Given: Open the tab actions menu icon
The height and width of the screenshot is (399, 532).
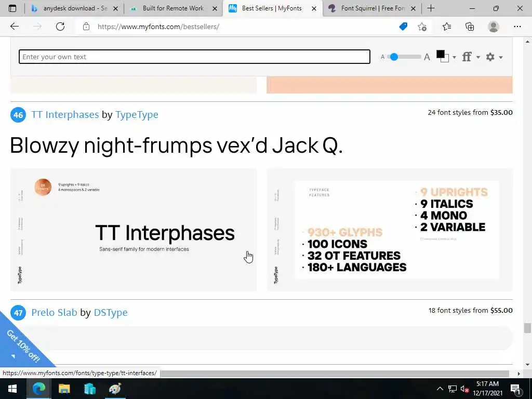Looking at the screenshot, I should coord(12,8).
